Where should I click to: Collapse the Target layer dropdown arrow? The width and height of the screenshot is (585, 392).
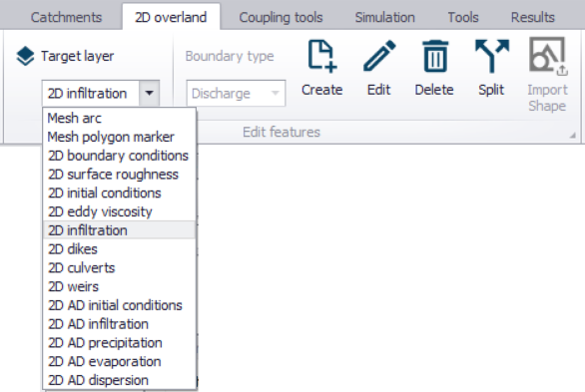pyautogui.click(x=149, y=93)
